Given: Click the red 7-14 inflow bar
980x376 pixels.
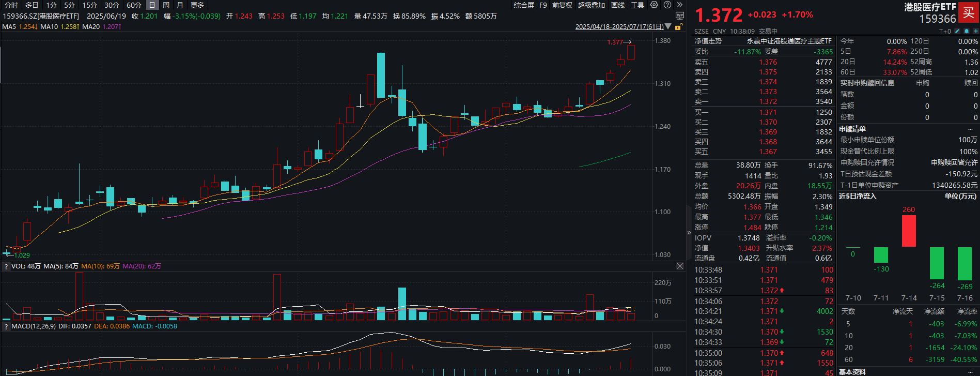Looking at the screenshot, I should pyautogui.click(x=909, y=231).
